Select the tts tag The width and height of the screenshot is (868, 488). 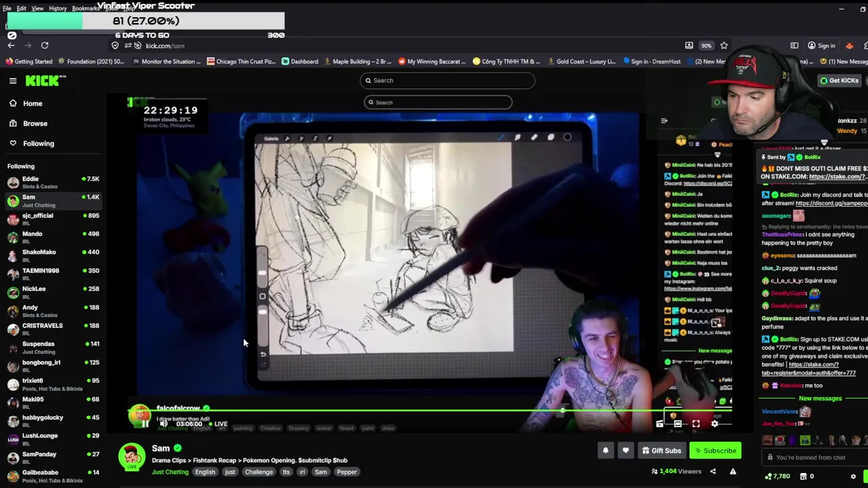click(x=286, y=472)
